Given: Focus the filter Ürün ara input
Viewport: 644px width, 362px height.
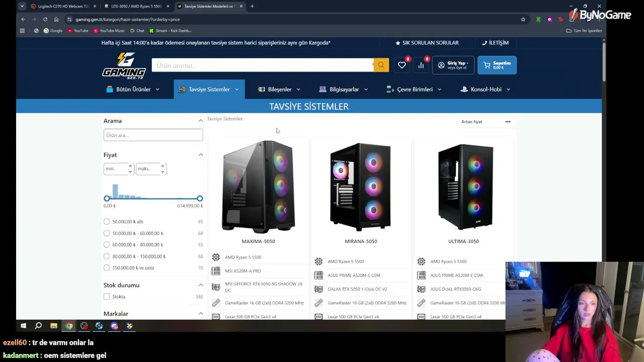Looking at the screenshot, I should pos(153,135).
